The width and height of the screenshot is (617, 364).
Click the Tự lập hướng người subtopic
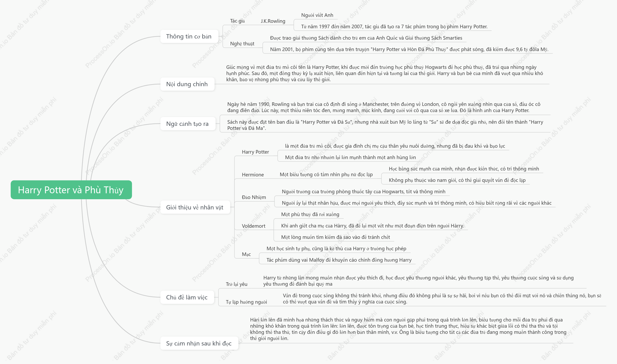[x=246, y=302]
